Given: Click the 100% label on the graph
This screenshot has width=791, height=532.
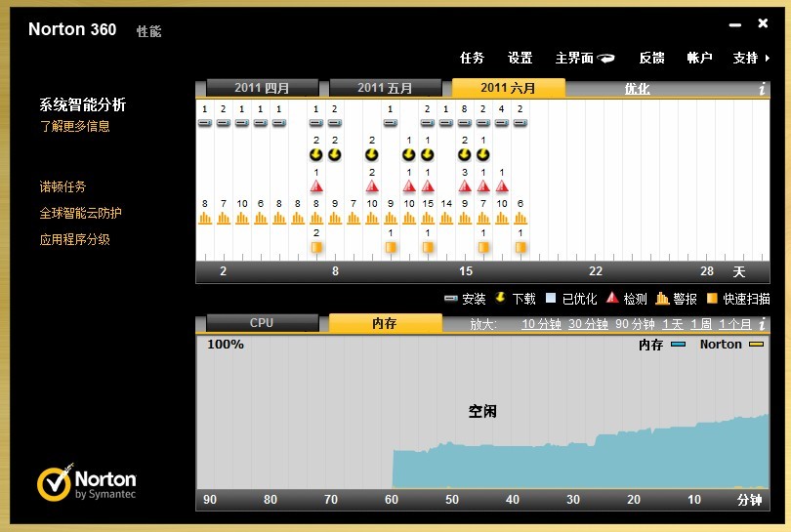Looking at the screenshot, I should coord(226,345).
